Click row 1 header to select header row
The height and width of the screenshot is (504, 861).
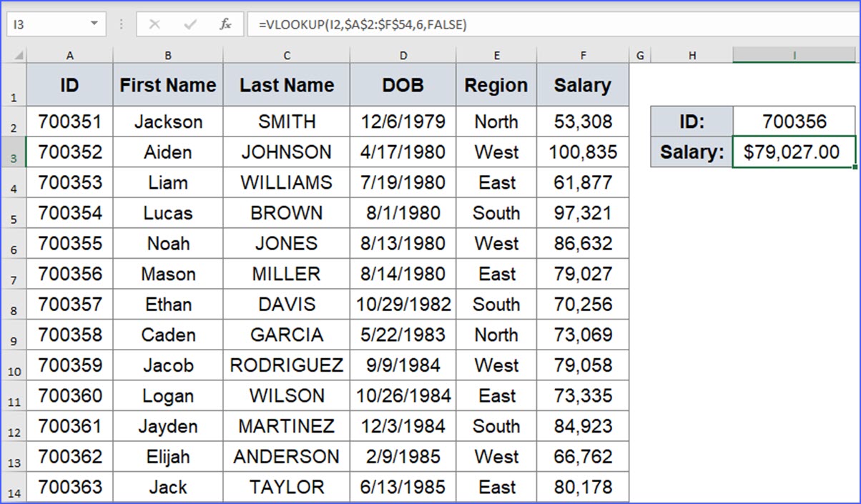pos(13,85)
